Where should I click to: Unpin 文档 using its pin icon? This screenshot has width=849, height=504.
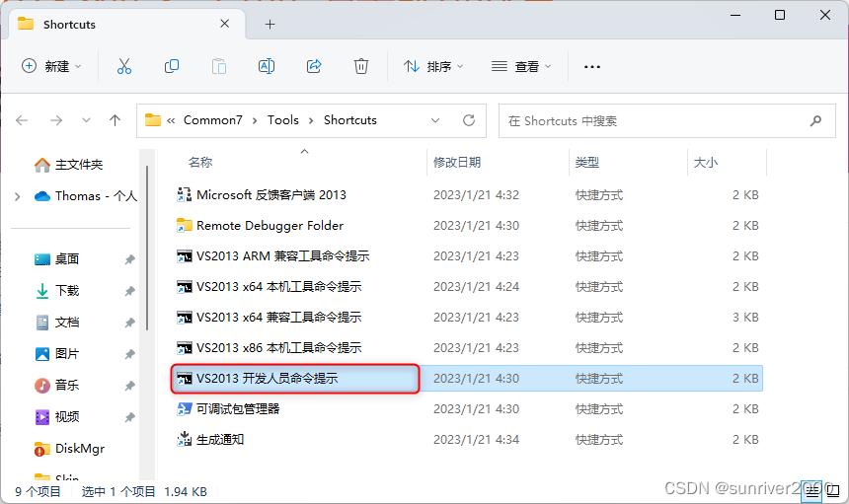[129, 323]
